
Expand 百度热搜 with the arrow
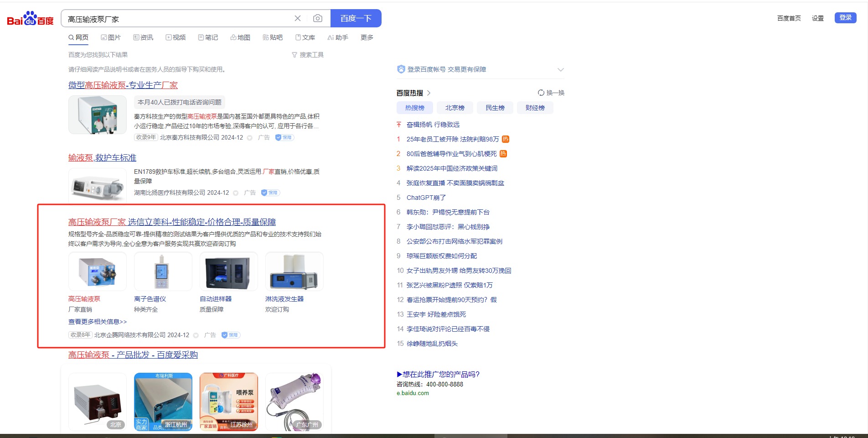429,93
